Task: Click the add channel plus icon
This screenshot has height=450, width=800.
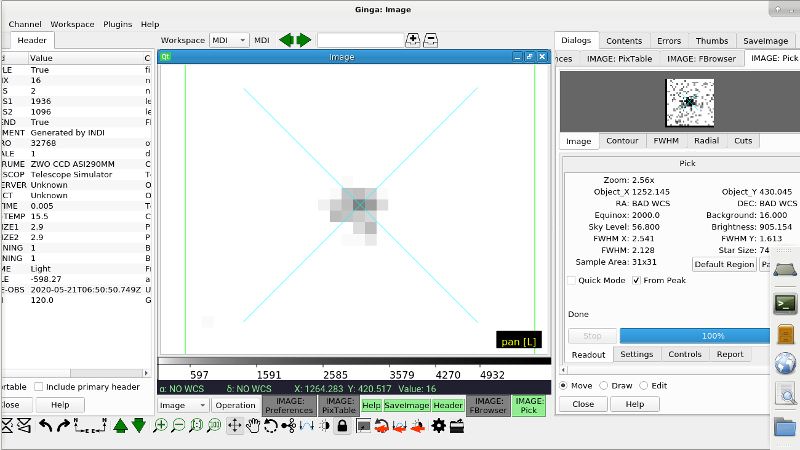Action: [x=413, y=40]
